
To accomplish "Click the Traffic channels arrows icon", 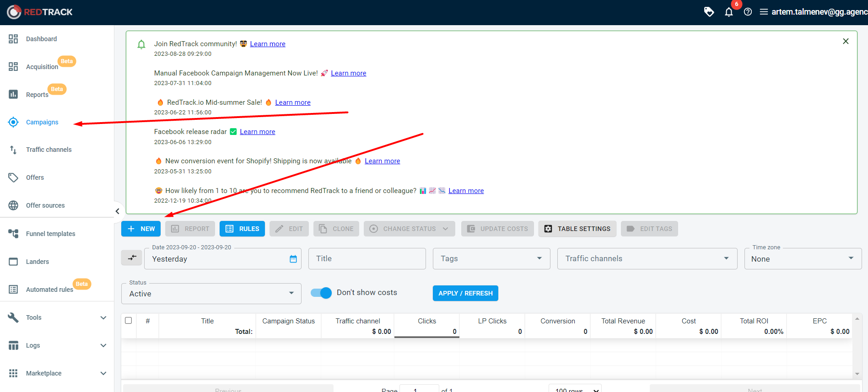I will [13, 150].
